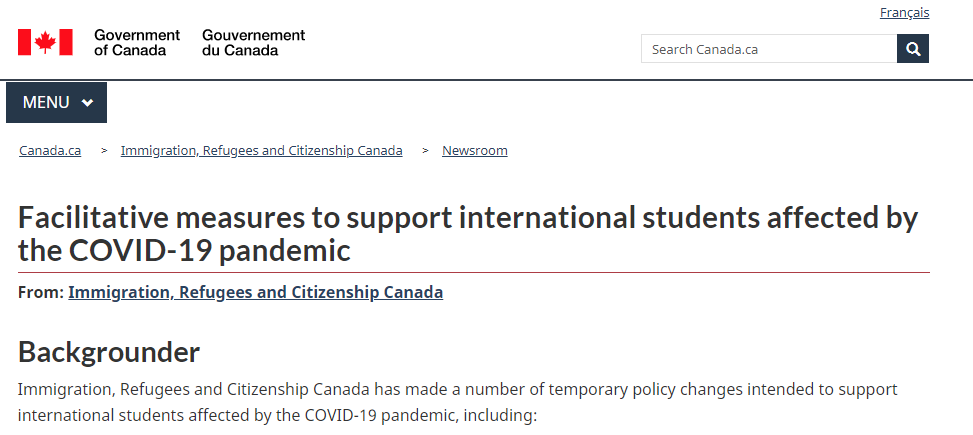Viewport: 973px width, 435px height.
Task: Click the Gouvernement du Canada wordmark text
Action: 253,42
